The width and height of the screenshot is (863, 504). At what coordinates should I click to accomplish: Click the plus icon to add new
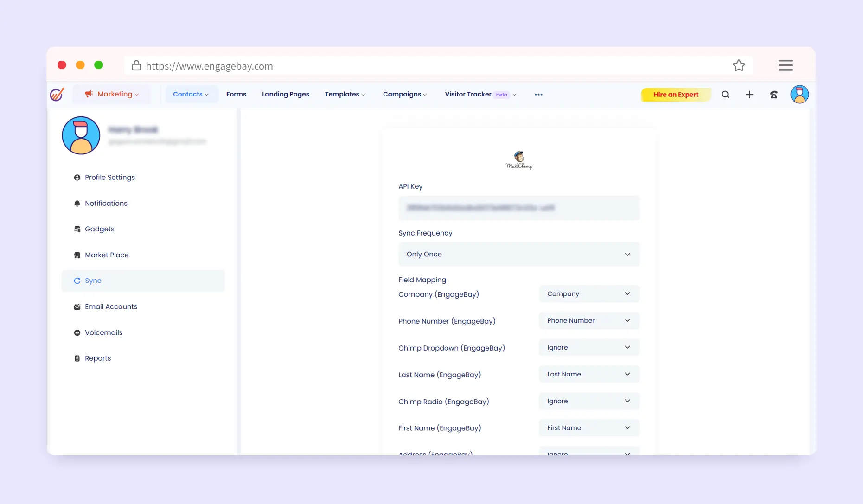click(x=749, y=95)
